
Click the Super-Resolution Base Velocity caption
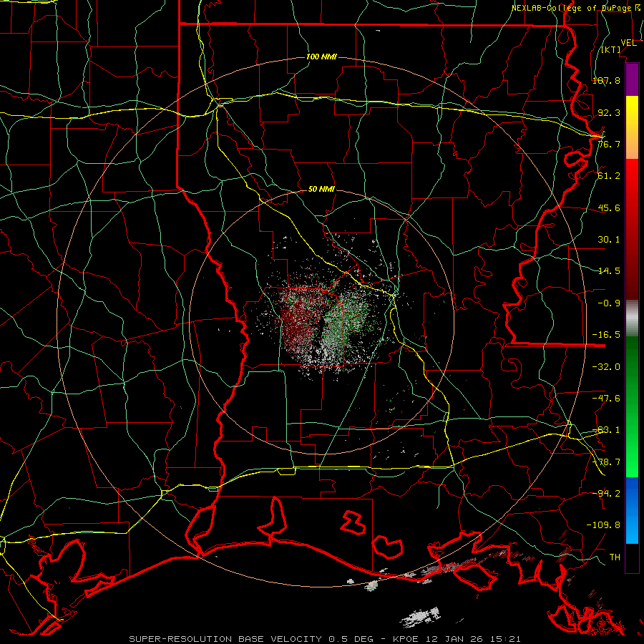[x=325, y=639]
